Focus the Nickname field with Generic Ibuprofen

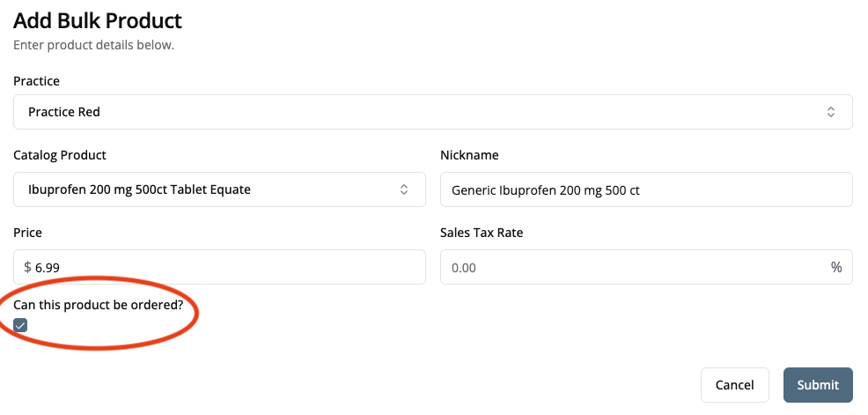click(x=645, y=189)
